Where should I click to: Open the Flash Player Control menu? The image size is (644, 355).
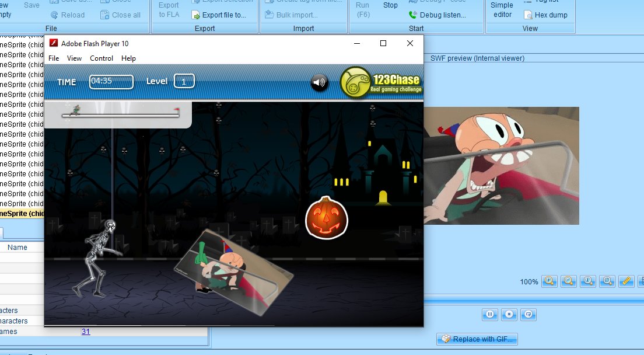[101, 58]
